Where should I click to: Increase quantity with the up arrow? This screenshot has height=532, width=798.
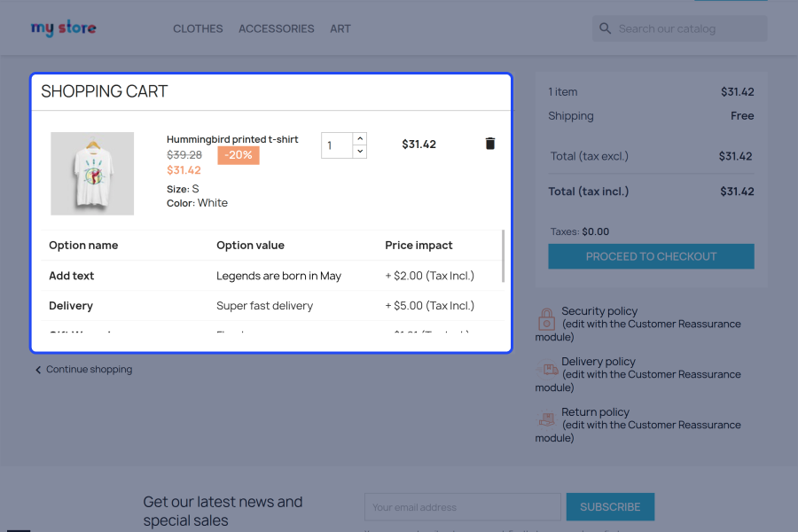(360, 138)
